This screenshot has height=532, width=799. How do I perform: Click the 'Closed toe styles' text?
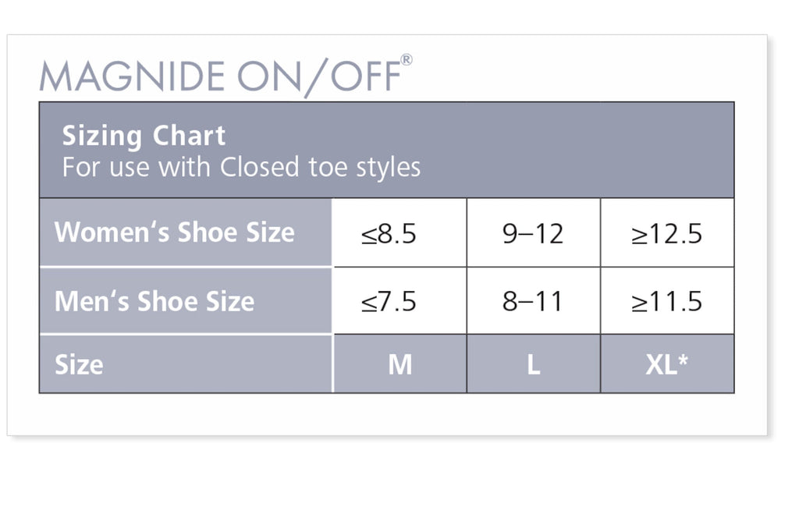click(321, 167)
